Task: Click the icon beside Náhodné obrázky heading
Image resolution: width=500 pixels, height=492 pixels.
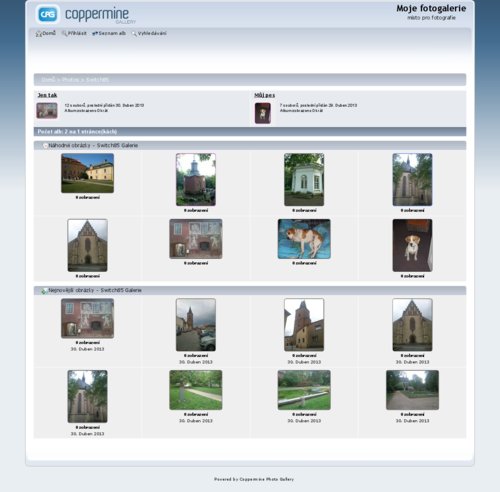Action: coord(45,146)
